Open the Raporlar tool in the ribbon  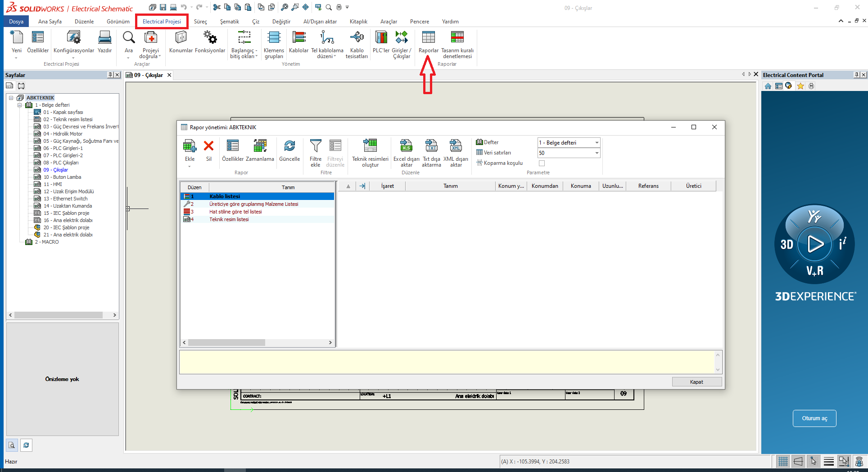click(x=428, y=44)
